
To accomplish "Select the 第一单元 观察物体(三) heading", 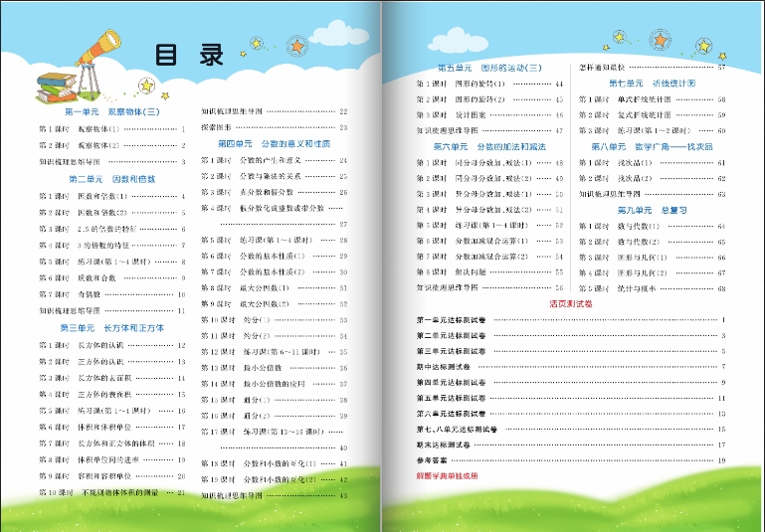I will tap(110, 112).
